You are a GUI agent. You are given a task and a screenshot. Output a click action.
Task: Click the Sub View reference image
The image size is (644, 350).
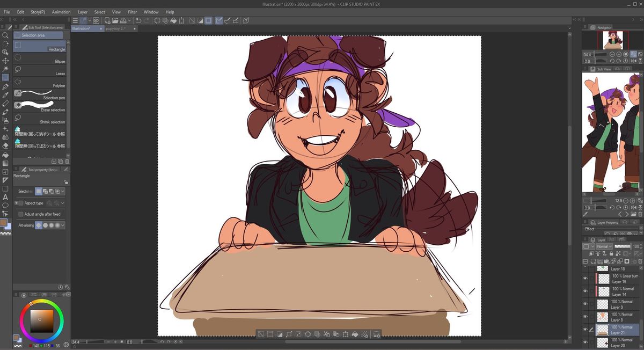pos(611,133)
